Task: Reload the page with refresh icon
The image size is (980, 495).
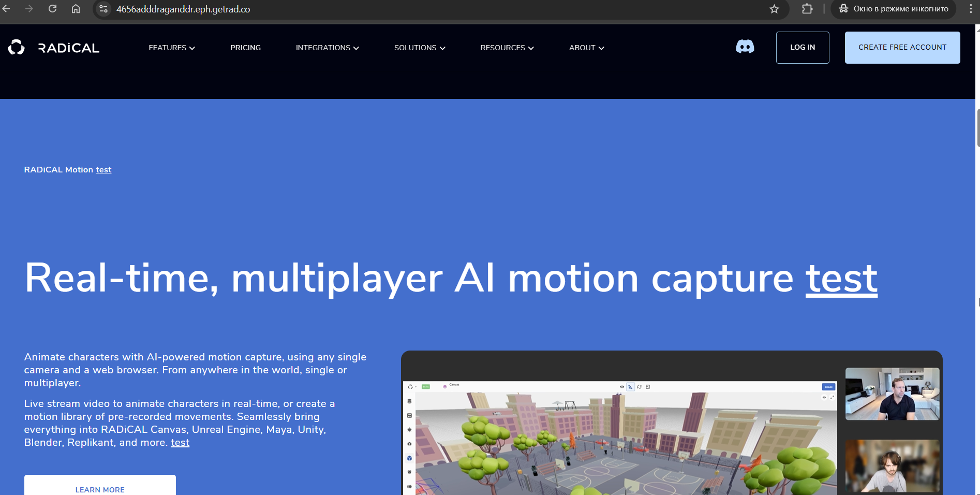Action: pos(52,9)
